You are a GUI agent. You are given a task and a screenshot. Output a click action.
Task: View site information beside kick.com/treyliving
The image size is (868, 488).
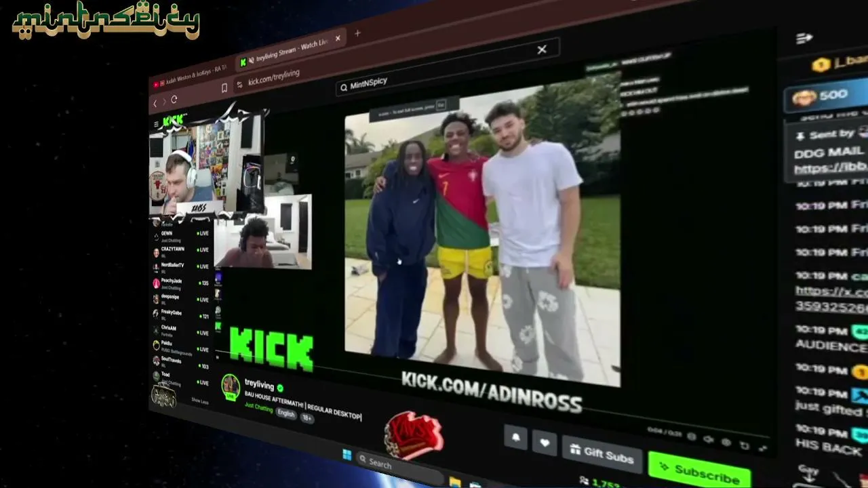[x=239, y=85]
